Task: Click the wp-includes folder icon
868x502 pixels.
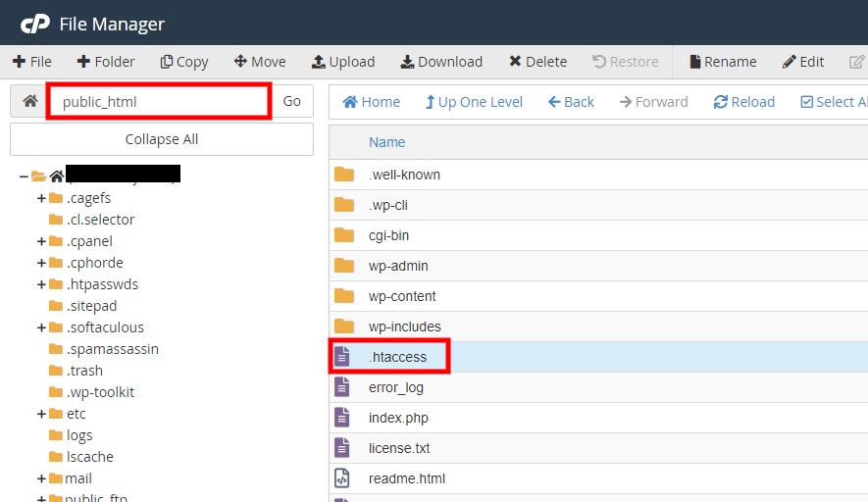Action: click(x=344, y=326)
